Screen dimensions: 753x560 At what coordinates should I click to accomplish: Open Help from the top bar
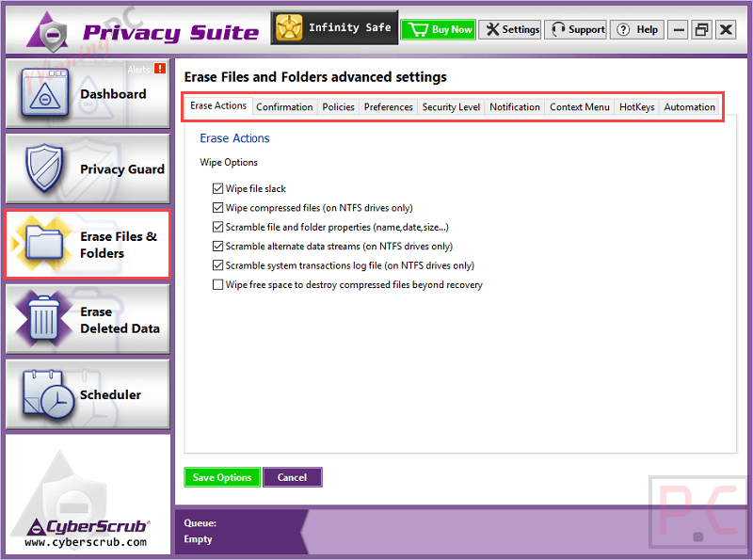pos(638,29)
